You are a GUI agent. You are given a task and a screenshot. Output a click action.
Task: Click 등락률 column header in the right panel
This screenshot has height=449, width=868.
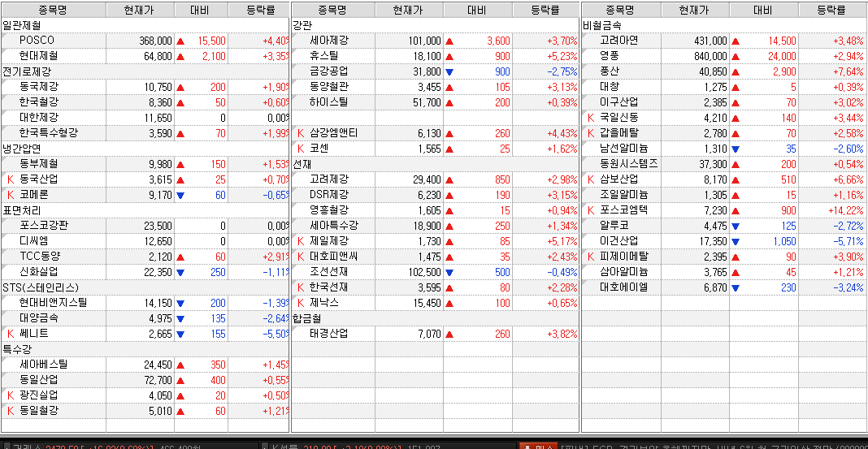(x=831, y=10)
